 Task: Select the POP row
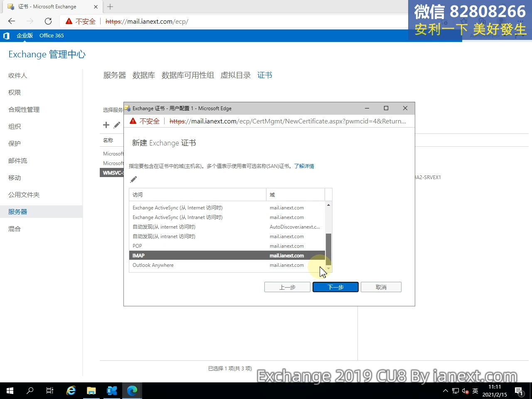pyautogui.click(x=227, y=246)
